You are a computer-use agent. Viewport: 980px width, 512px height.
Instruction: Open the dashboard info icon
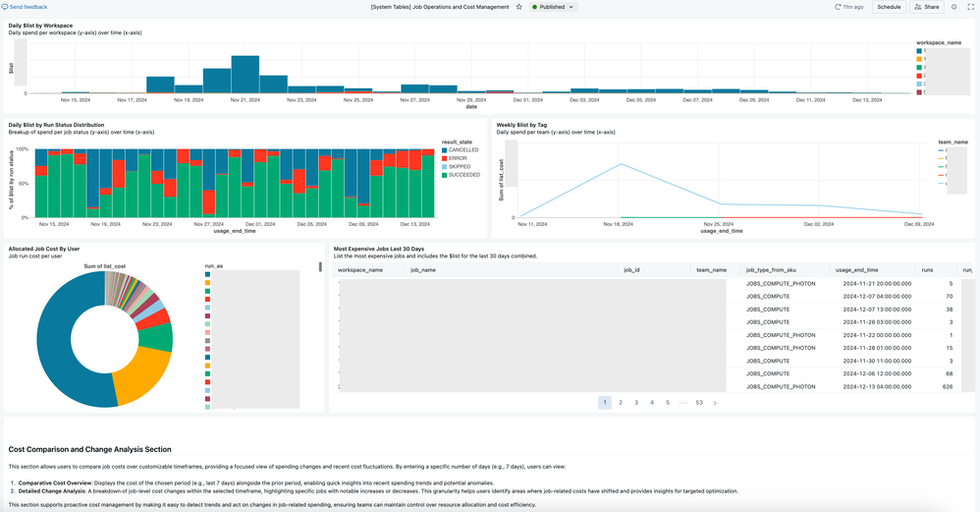tap(954, 7)
